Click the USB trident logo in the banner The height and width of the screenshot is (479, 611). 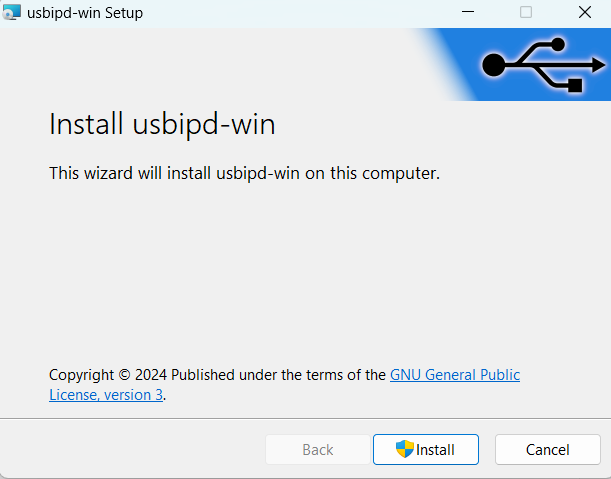541,64
